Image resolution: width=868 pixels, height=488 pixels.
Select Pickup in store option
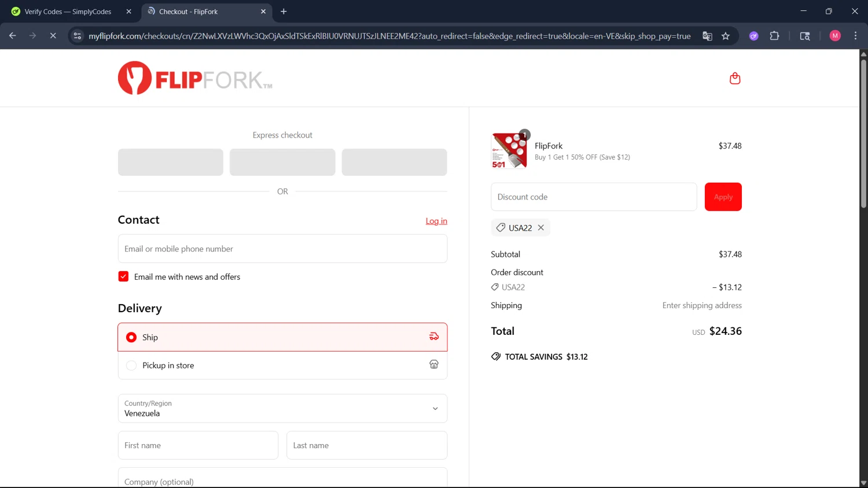tap(282, 365)
